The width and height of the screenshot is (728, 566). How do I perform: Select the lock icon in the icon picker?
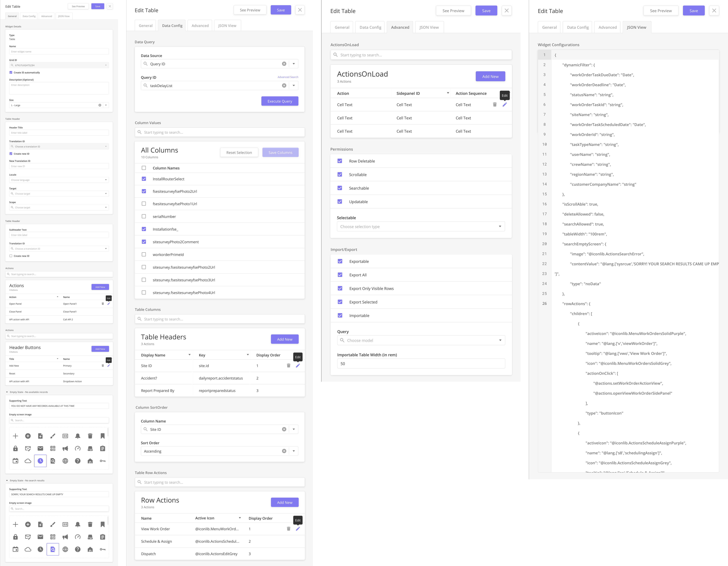coord(15,448)
